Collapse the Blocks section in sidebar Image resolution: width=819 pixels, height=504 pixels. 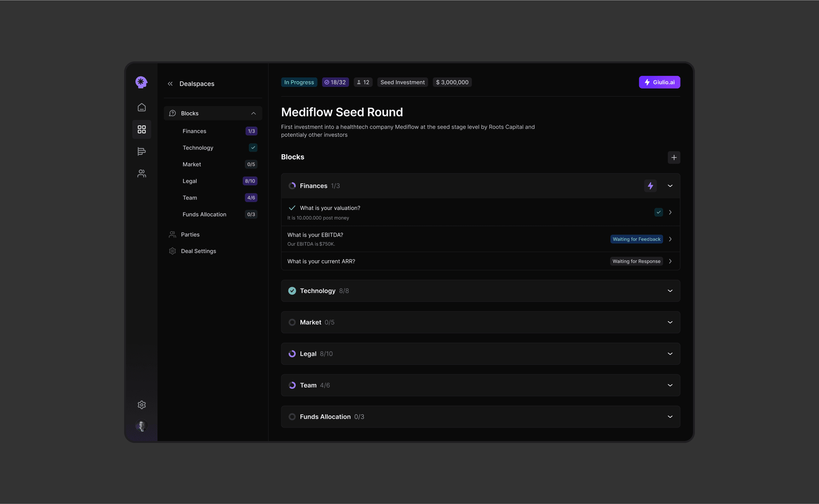coord(253,113)
